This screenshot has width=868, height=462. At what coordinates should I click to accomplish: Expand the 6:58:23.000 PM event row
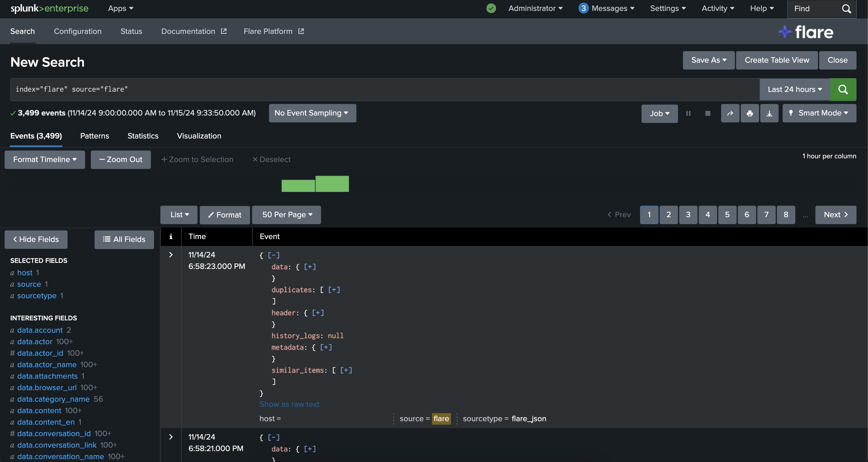point(171,255)
